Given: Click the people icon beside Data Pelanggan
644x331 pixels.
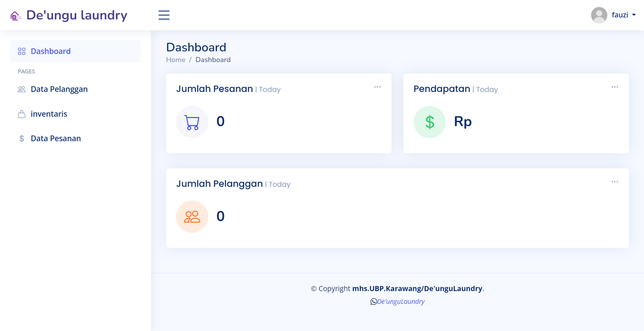Looking at the screenshot, I should pos(22,89).
